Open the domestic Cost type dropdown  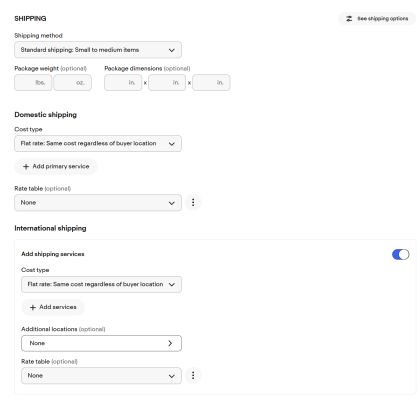click(98, 144)
